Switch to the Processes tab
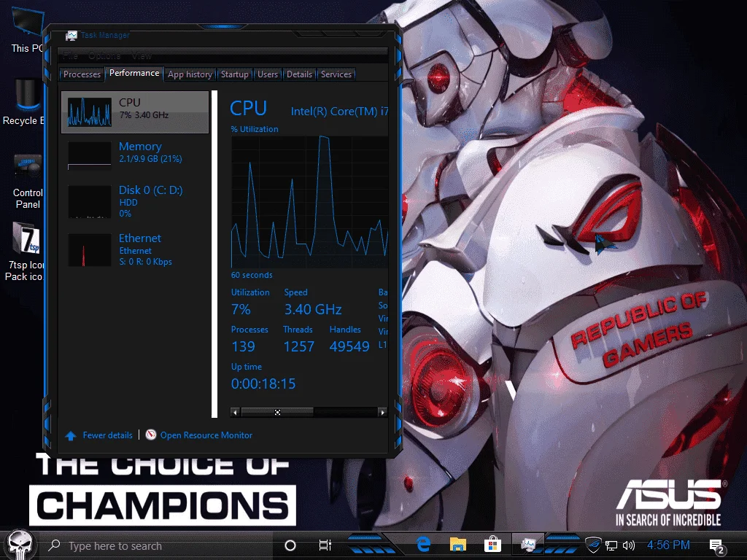The image size is (747, 560). click(82, 74)
